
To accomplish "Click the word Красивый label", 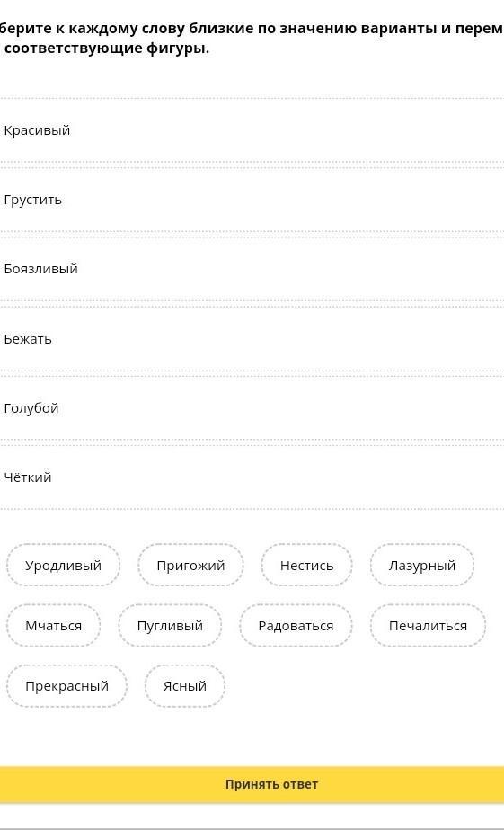I will tap(37, 130).
